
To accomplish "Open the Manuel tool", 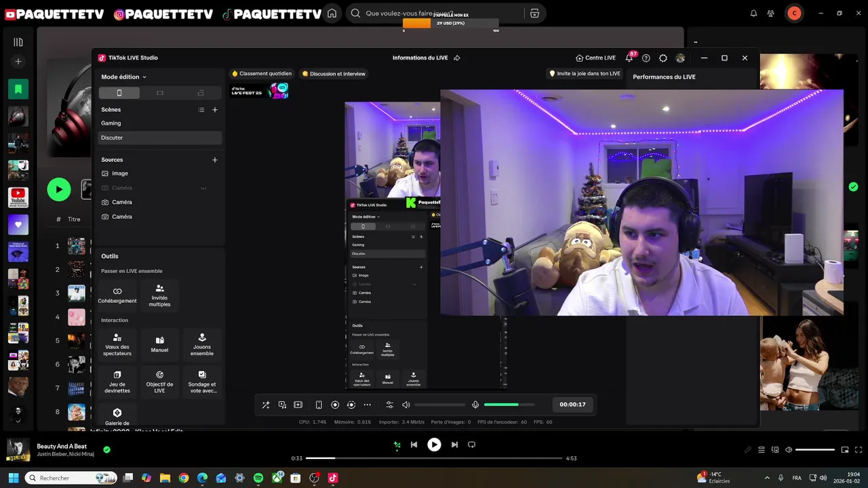I will tap(160, 344).
